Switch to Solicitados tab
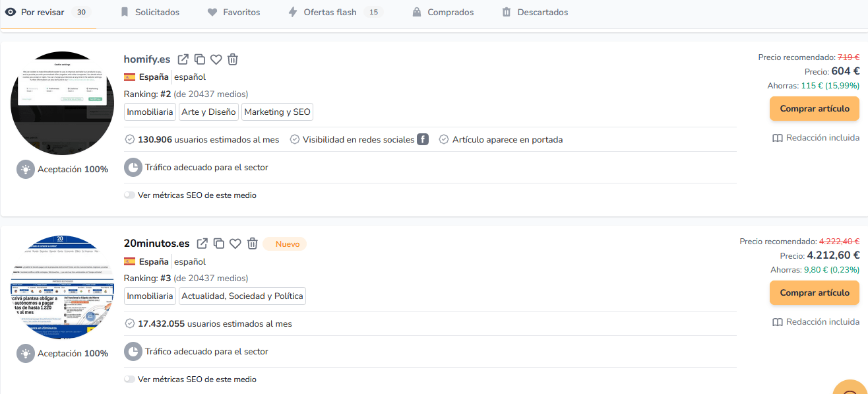 pos(150,12)
